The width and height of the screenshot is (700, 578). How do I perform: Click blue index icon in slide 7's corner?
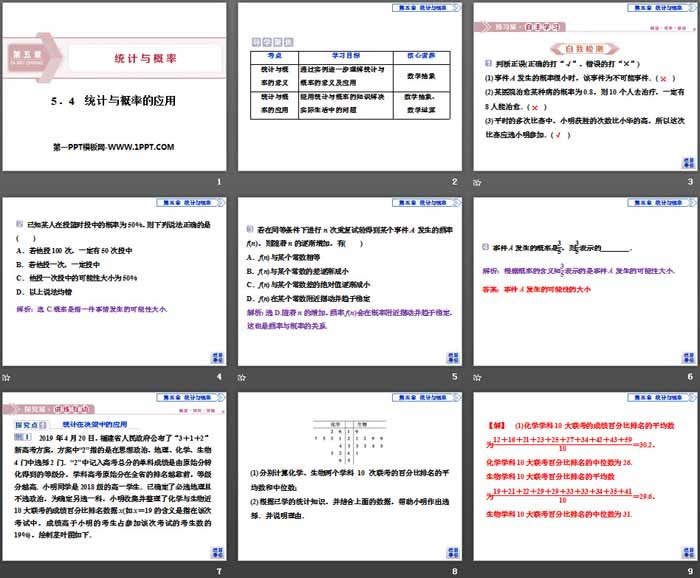[217, 553]
